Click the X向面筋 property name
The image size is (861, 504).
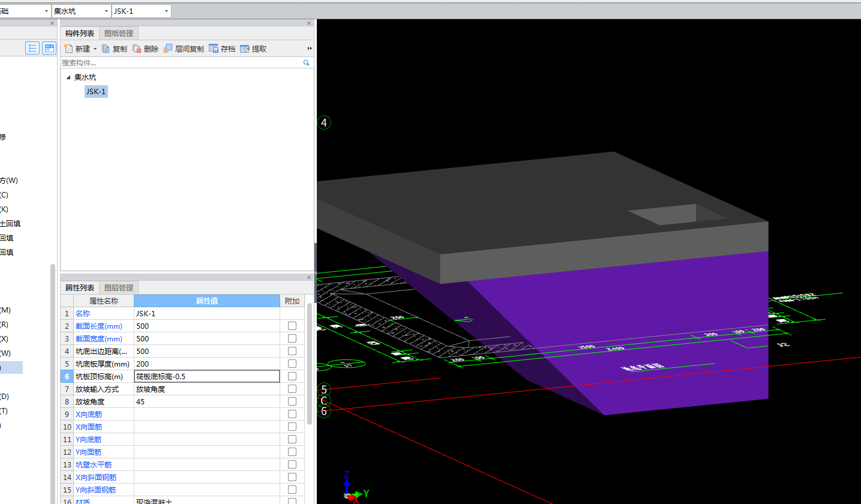click(89, 427)
